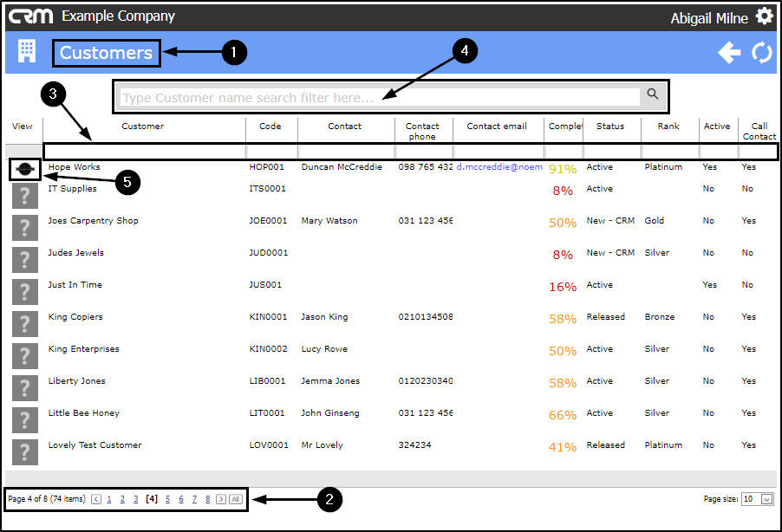Sort by the Customer column header
Image resolution: width=782 pixels, height=532 pixels.
(143, 127)
